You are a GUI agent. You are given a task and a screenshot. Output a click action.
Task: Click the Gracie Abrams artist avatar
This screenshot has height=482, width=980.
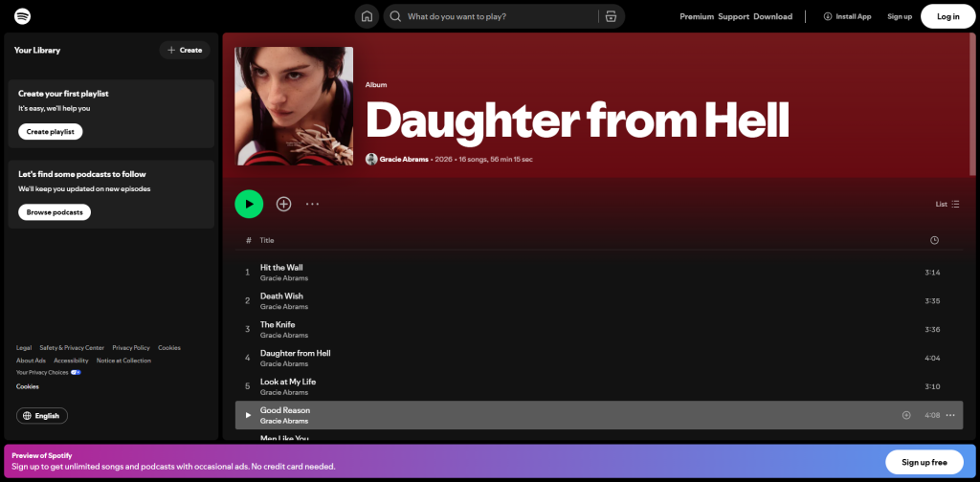point(371,159)
